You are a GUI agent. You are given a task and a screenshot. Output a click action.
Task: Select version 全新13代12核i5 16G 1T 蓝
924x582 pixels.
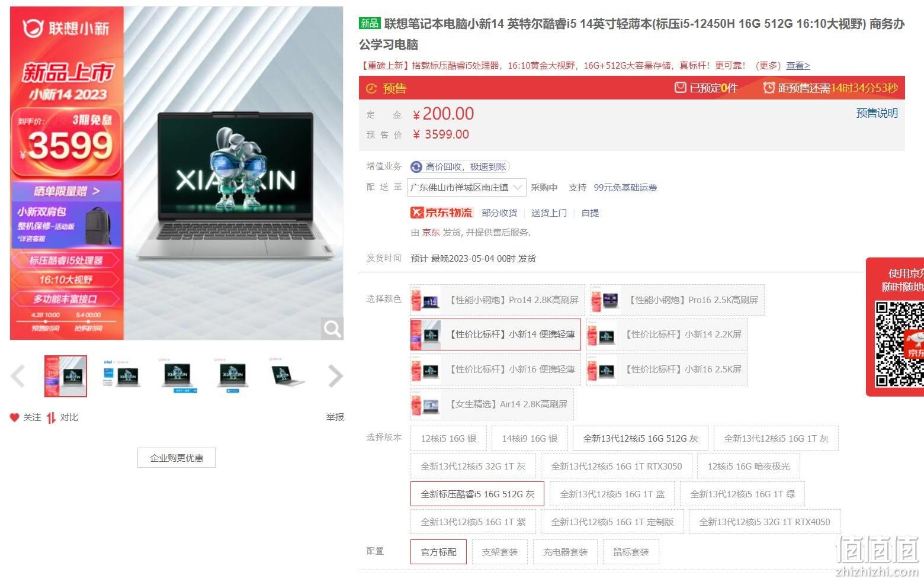tap(612, 494)
